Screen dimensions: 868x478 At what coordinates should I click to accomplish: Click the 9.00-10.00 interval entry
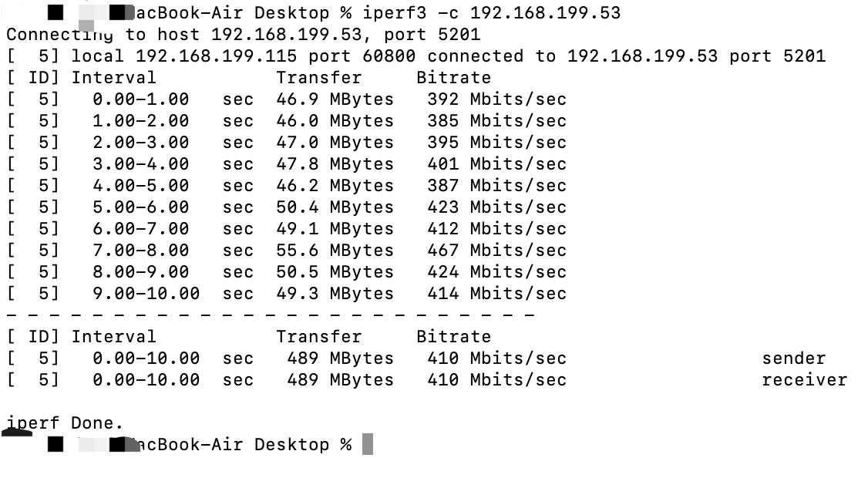146,294
